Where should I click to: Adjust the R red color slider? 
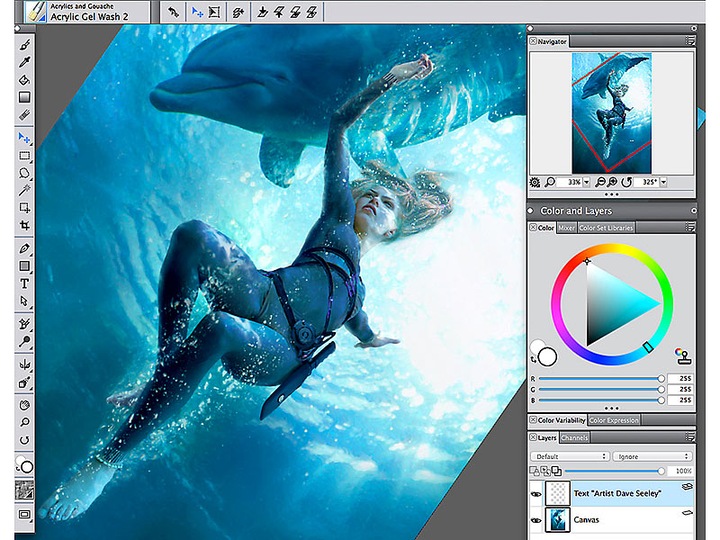[x=602, y=379]
